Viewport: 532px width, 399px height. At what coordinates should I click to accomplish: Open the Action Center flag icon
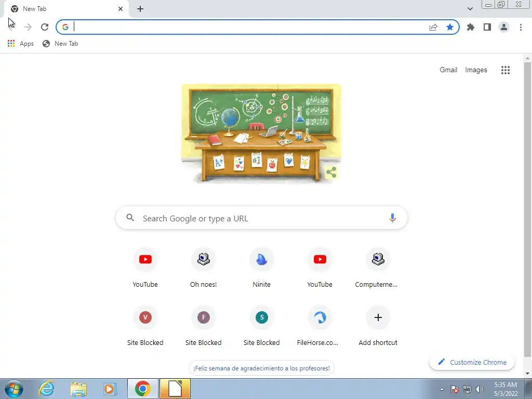pyautogui.click(x=455, y=390)
